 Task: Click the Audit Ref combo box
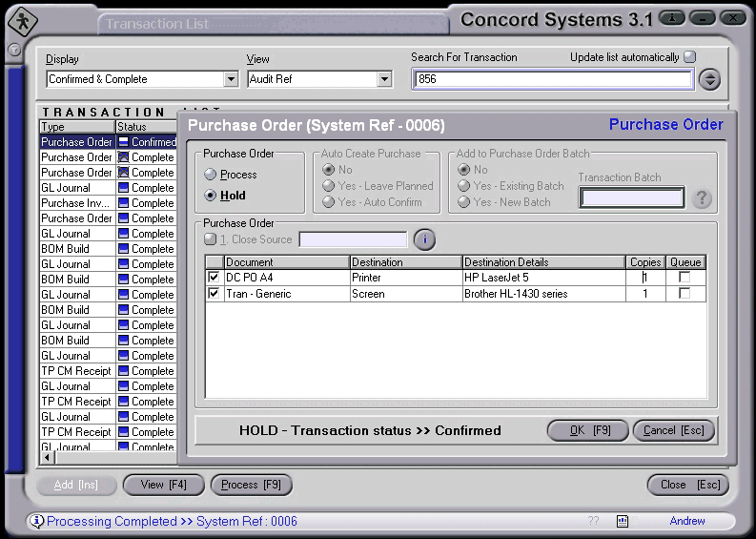point(319,79)
